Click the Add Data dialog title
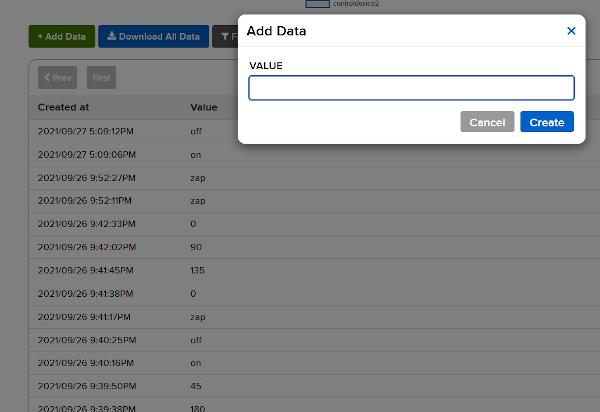 point(277,31)
